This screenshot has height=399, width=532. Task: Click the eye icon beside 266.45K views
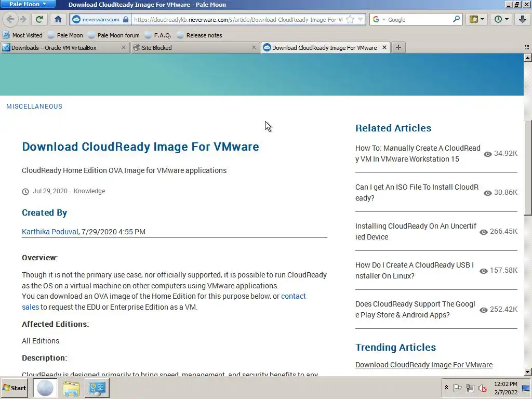(x=484, y=232)
